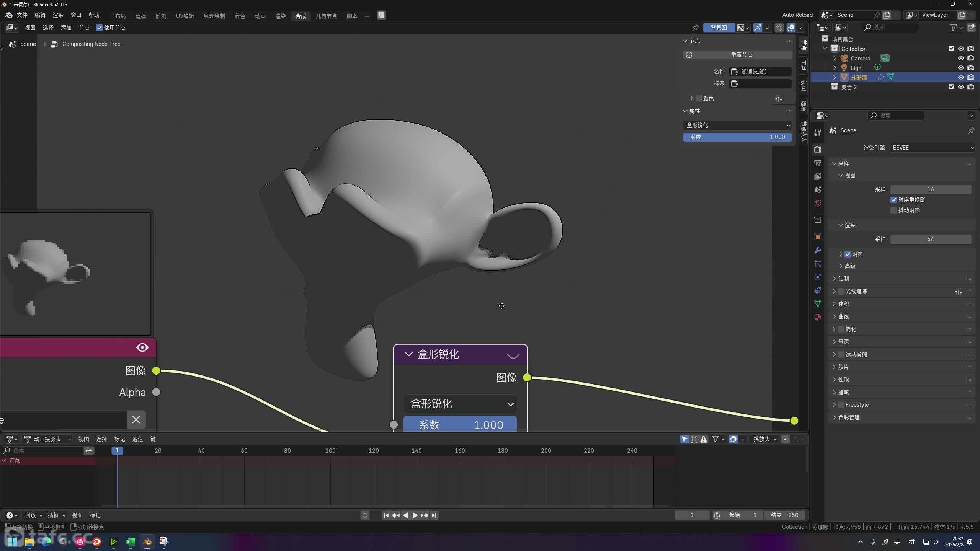980x551 pixels.
Task: Open the Add menu in node editor
Action: coord(66,28)
